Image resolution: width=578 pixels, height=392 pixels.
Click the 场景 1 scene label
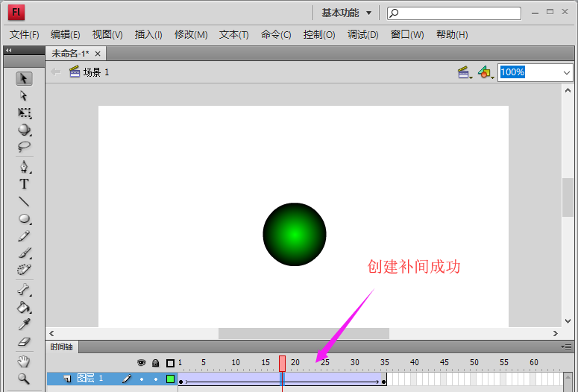click(96, 72)
